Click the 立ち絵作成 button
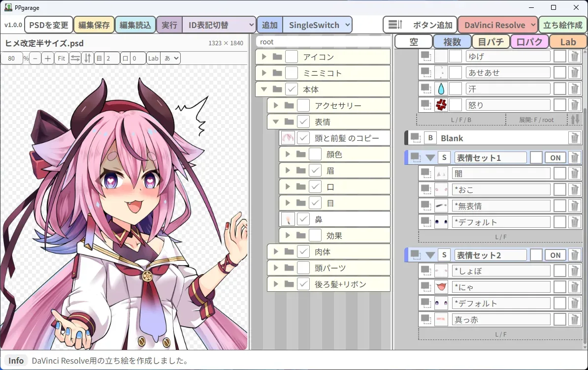 [562, 25]
